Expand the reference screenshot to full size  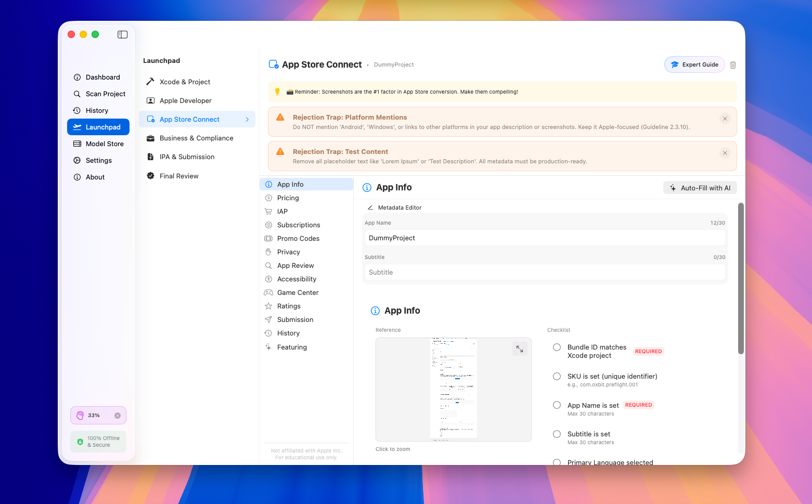[519, 349]
